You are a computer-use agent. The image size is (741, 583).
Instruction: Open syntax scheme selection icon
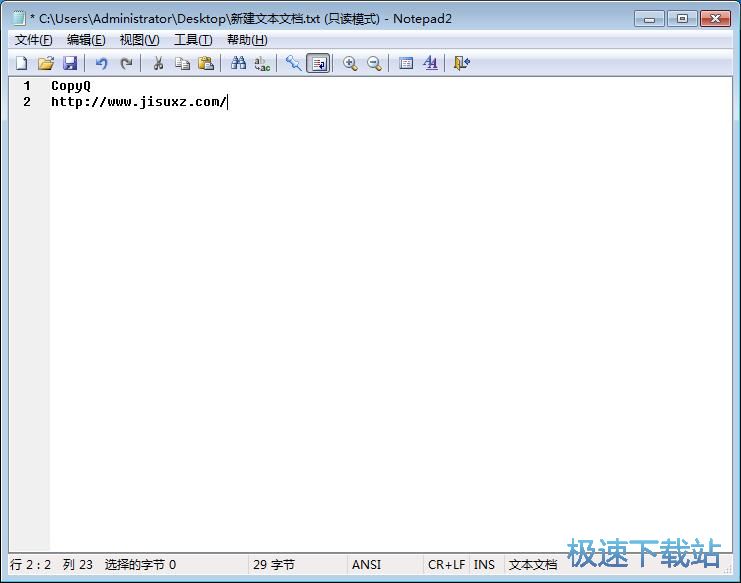click(406, 63)
